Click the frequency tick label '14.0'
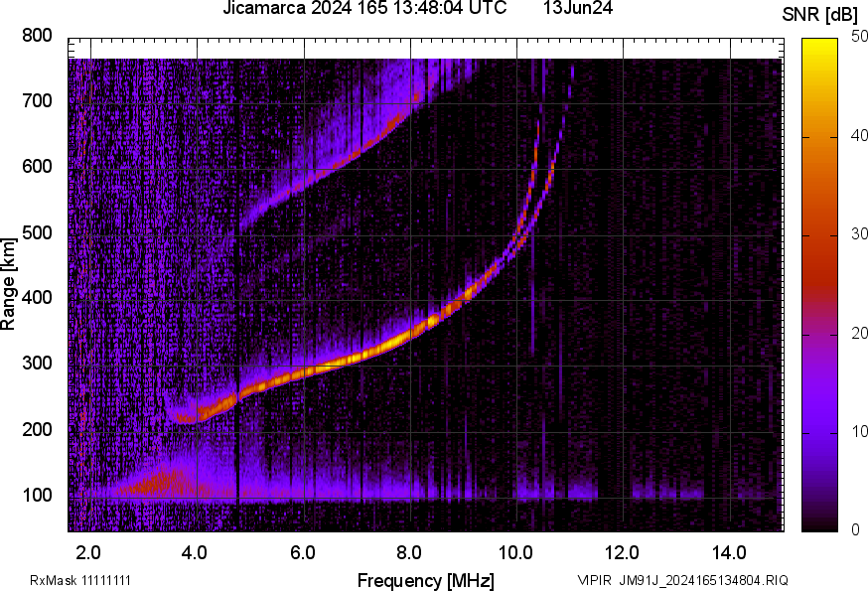 click(x=729, y=552)
